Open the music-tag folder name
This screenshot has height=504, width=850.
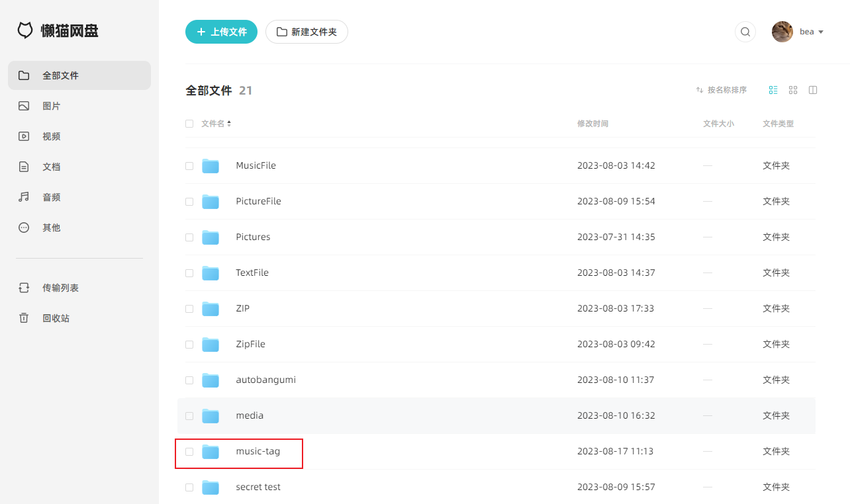point(258,452)
